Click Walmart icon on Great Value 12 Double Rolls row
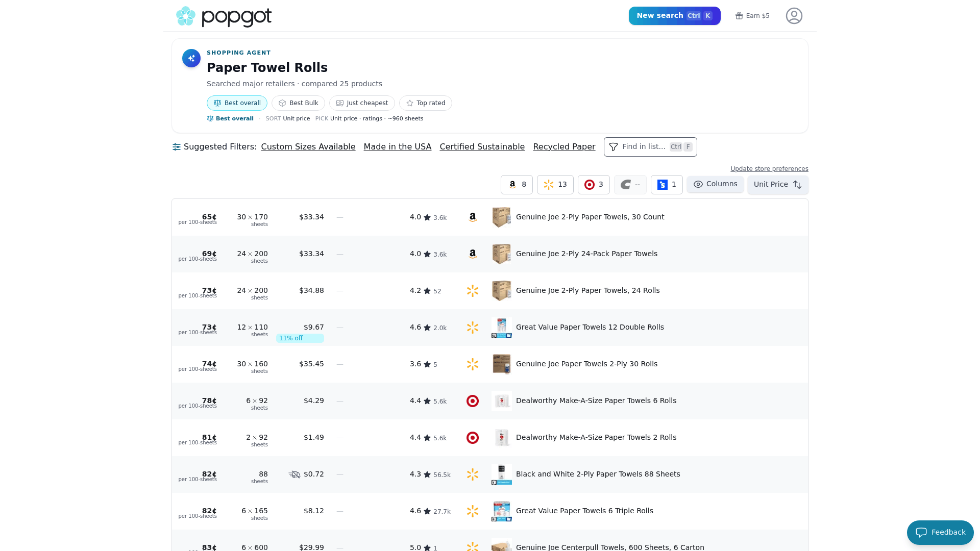 click(473, 328)
